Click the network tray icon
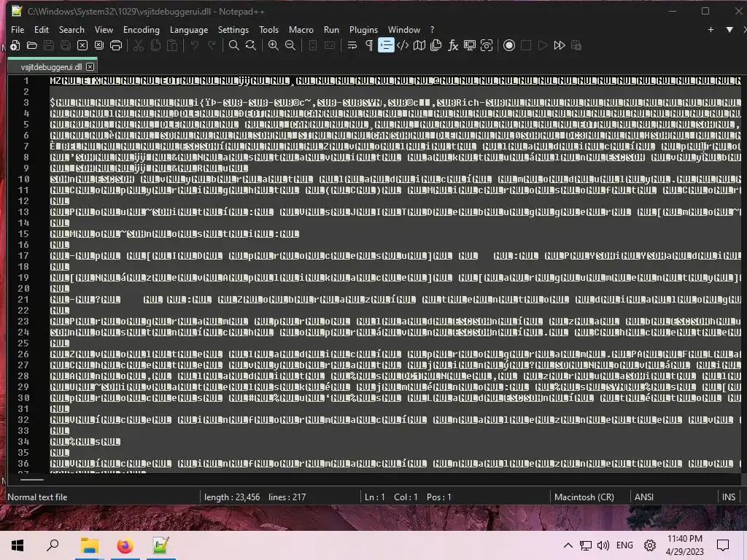The image size is (747, 560). click(x=586, y=545)
